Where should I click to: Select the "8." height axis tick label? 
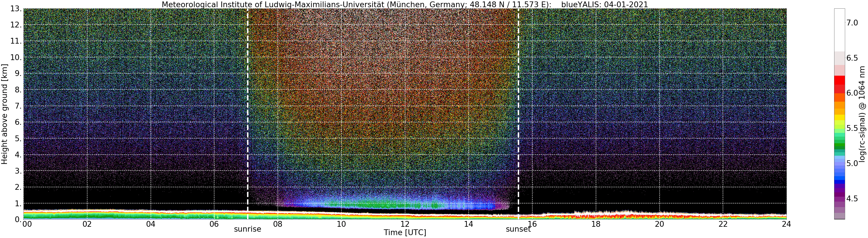tap(18, 90)
